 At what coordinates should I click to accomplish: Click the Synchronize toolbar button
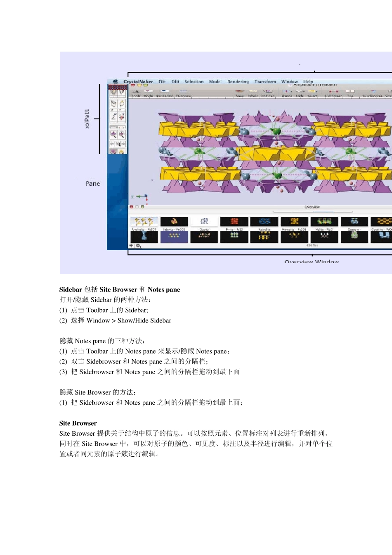[372, 94]
